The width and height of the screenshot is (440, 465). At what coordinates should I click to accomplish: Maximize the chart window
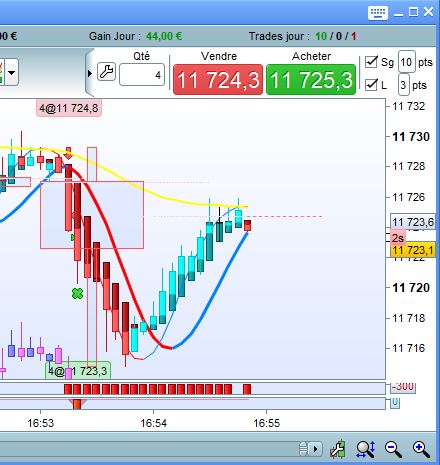(x=413, y=12)
